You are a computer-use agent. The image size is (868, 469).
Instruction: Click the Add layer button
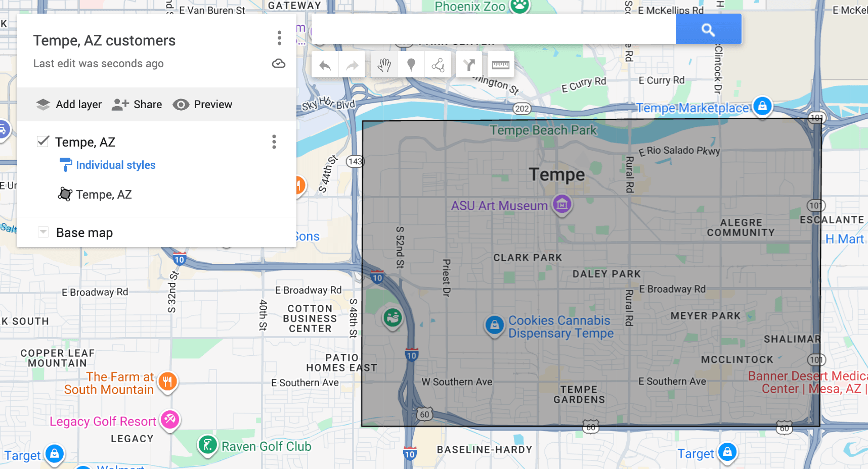[x=69, y=105]
